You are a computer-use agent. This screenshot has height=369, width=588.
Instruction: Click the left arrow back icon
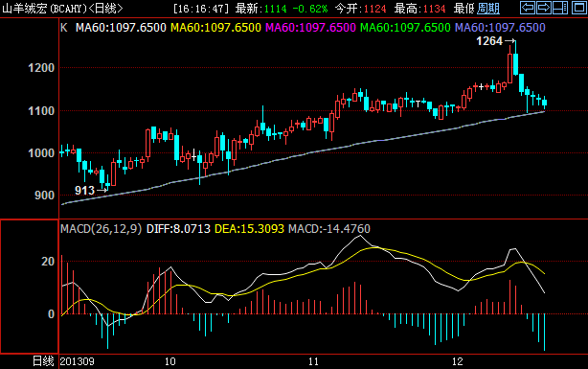click(x=528, y=8)
